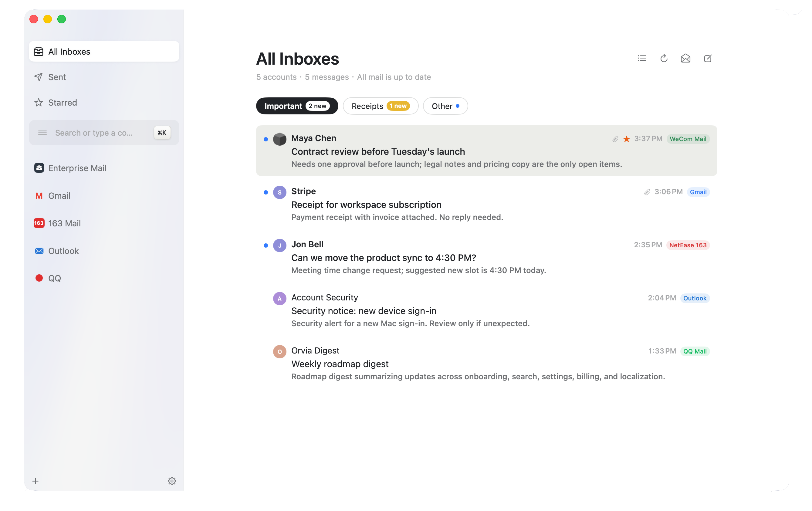Click the menu lines icon in search bar
The height and width of the screenshot is (511, 812).
coord(42,133)
